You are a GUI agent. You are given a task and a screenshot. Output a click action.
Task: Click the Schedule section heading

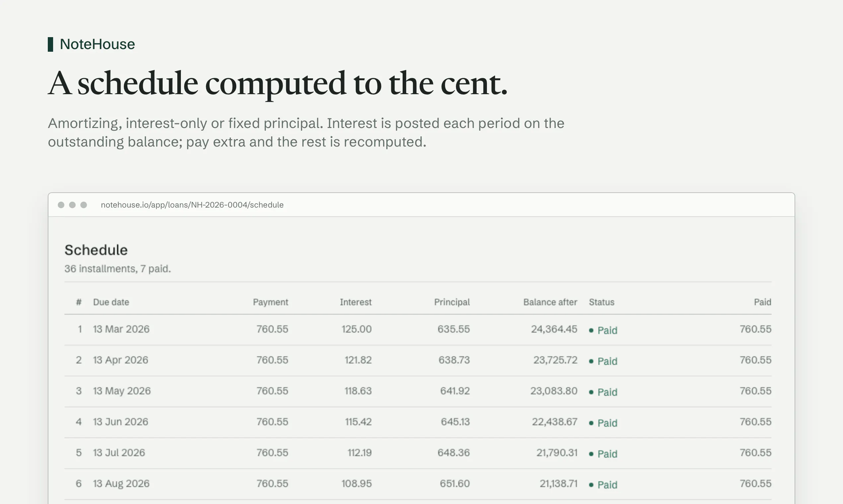(x=96, y=250)
